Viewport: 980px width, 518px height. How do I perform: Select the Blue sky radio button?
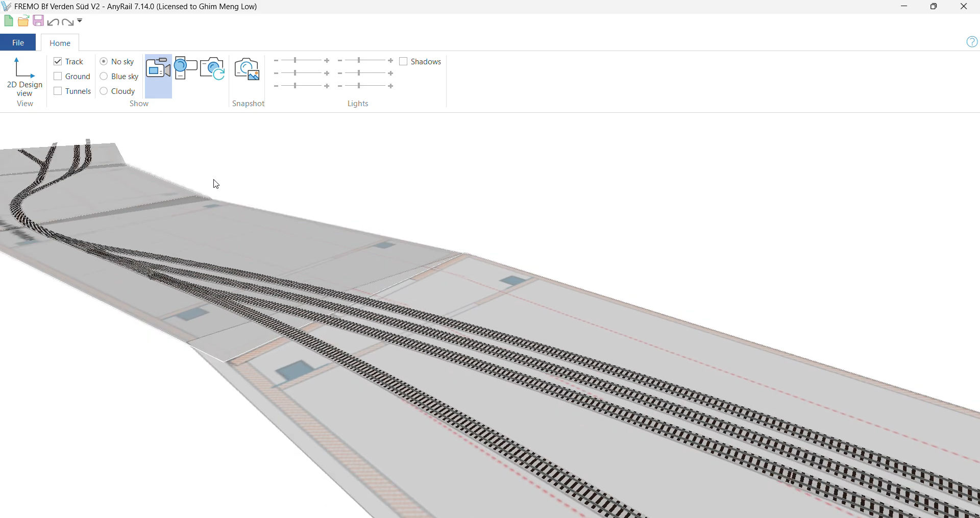click(104, 76)
